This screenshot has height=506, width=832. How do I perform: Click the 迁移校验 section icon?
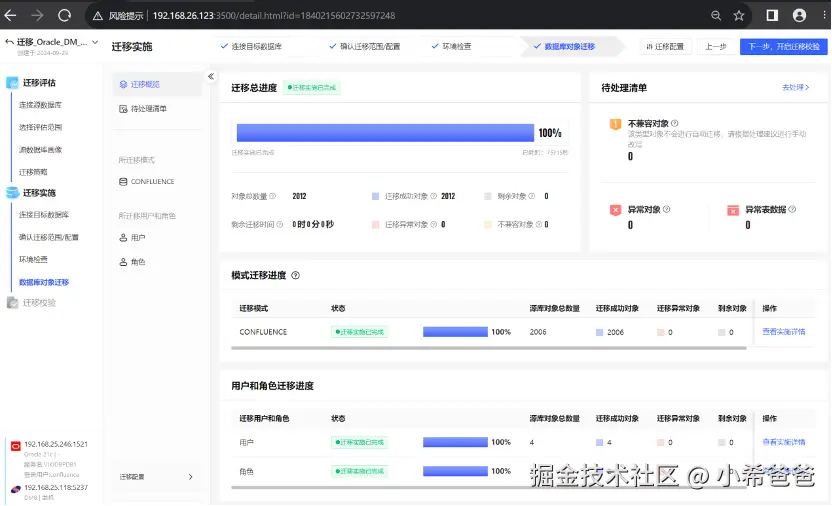12,302
